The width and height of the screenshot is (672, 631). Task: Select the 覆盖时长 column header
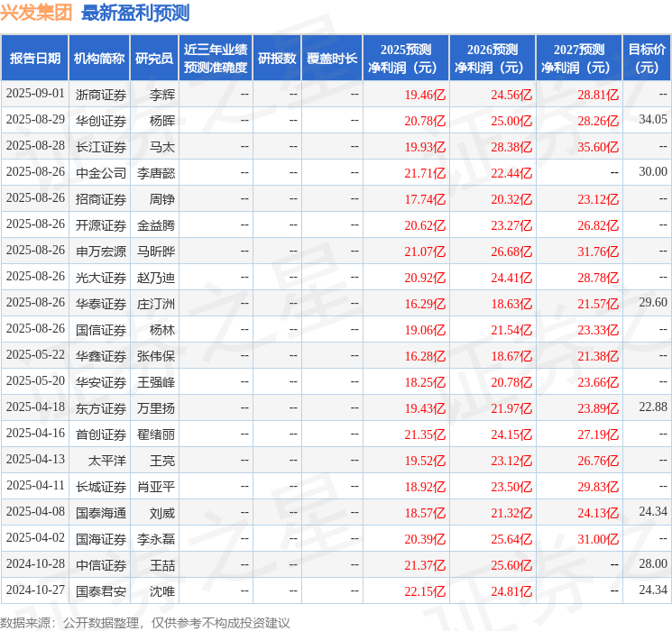331,58
